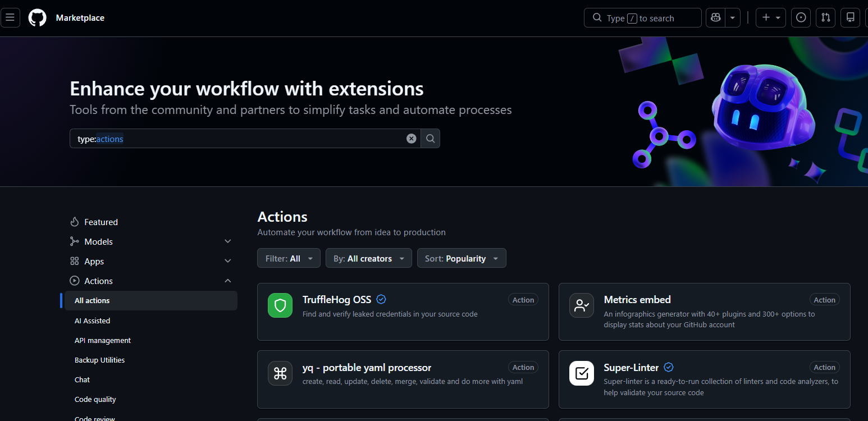
Task: Click 'Find and verify leaked credentials' description
Action: (390, 314)
